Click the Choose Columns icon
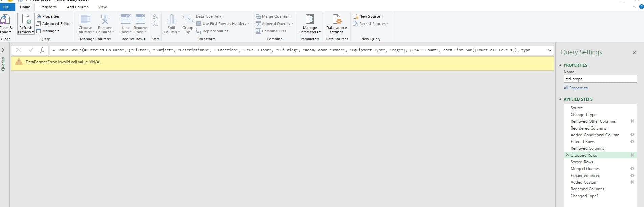The width and height of the screenshot is (644, 207). [85, 20]
